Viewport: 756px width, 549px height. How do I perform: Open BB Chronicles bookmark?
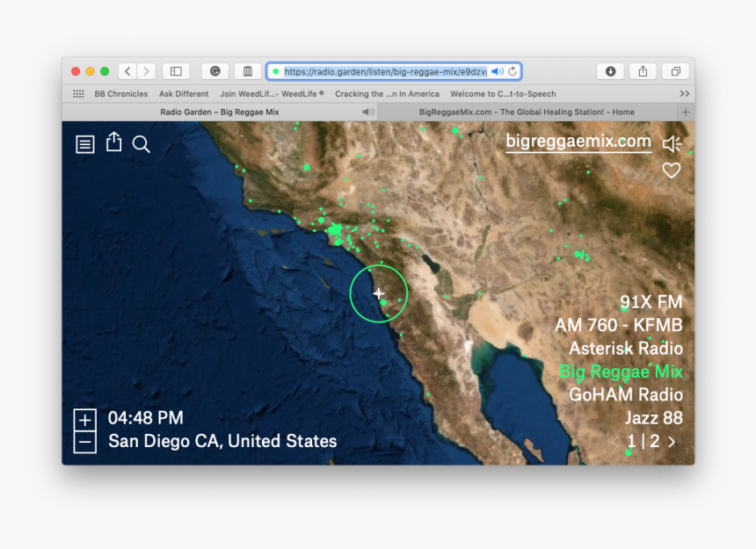121,94
